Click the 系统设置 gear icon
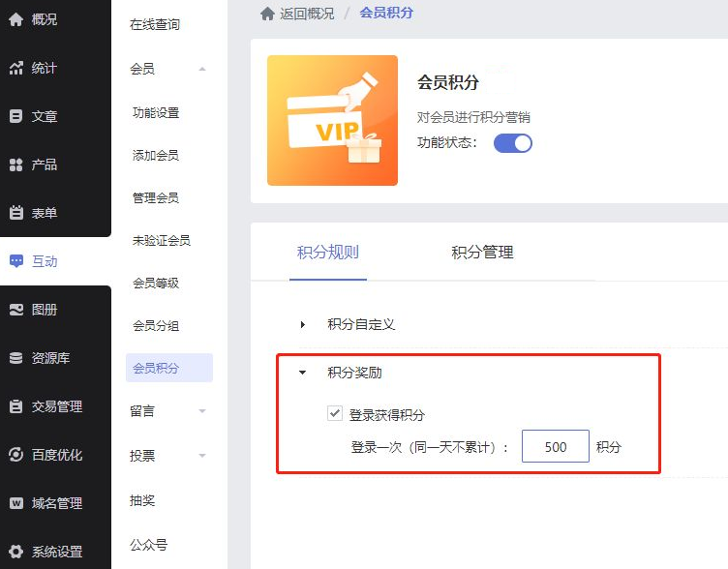This screenshot has height=569, width=728. coord(15,552)
